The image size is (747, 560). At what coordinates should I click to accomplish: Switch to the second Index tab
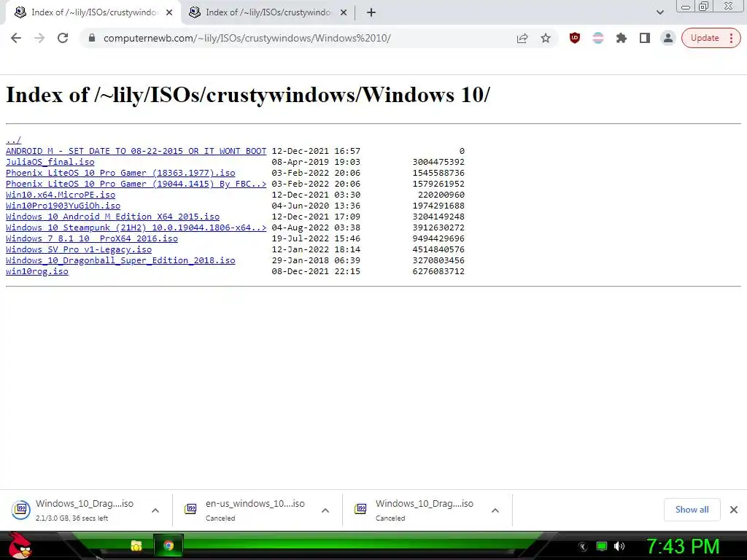coord(267,12)
